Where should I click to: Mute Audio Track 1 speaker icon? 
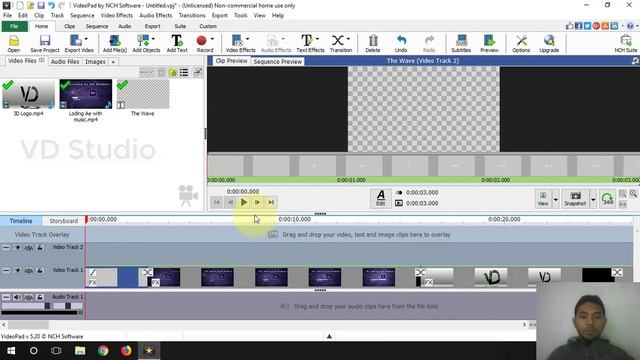17,297
